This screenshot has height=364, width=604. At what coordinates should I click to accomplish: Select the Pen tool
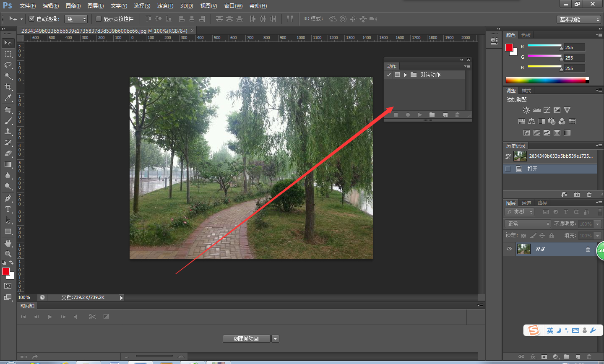8,198
